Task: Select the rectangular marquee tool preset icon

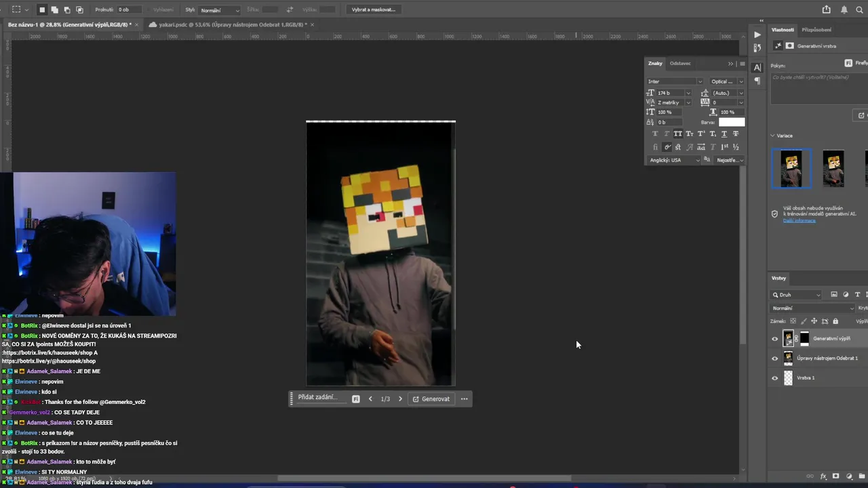Action: click(x=16, y=9)
